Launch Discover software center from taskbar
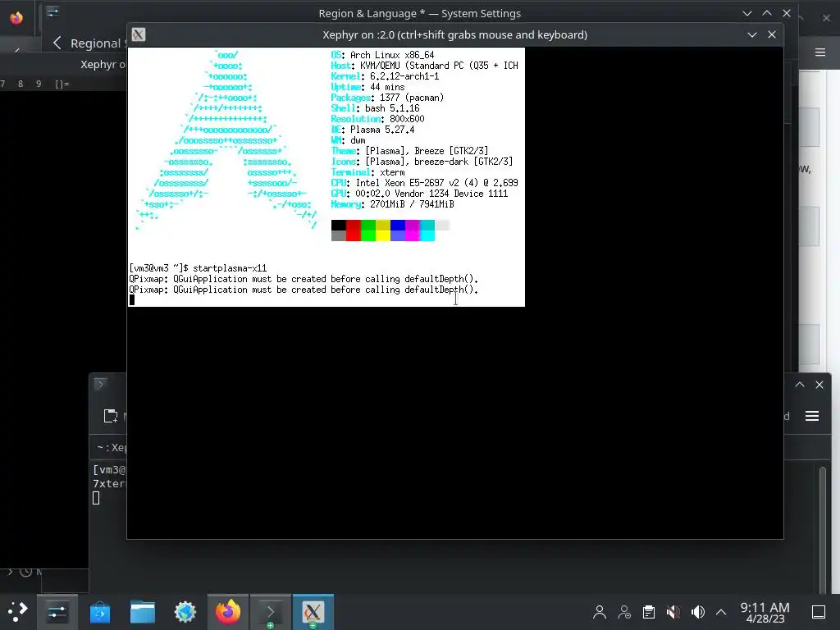840x630 pixels. (99, 611)
